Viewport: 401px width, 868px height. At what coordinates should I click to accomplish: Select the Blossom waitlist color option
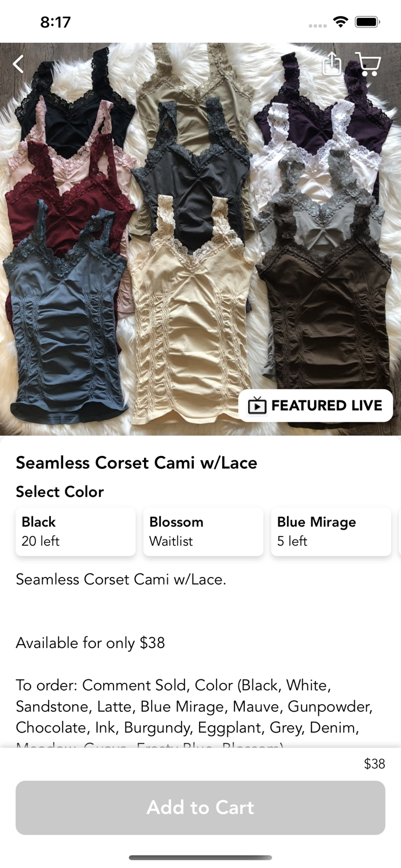point(203,532)
